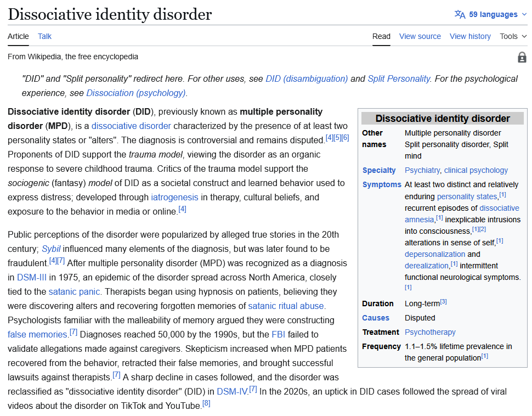Jump to citation [6] after remains disputed
532x416 pixels.
pyautogui.click(x=346, y=138)
